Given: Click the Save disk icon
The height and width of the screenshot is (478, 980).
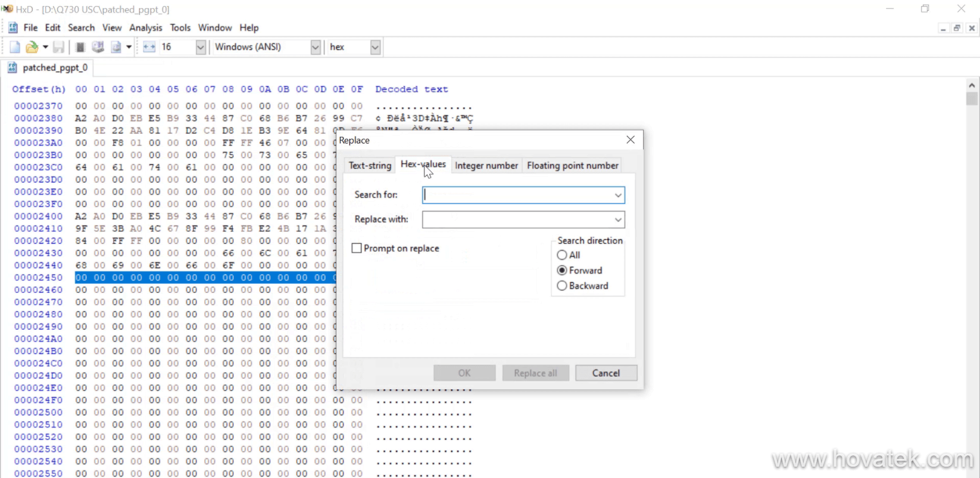Looking at the screenshot, I should 59,47.
